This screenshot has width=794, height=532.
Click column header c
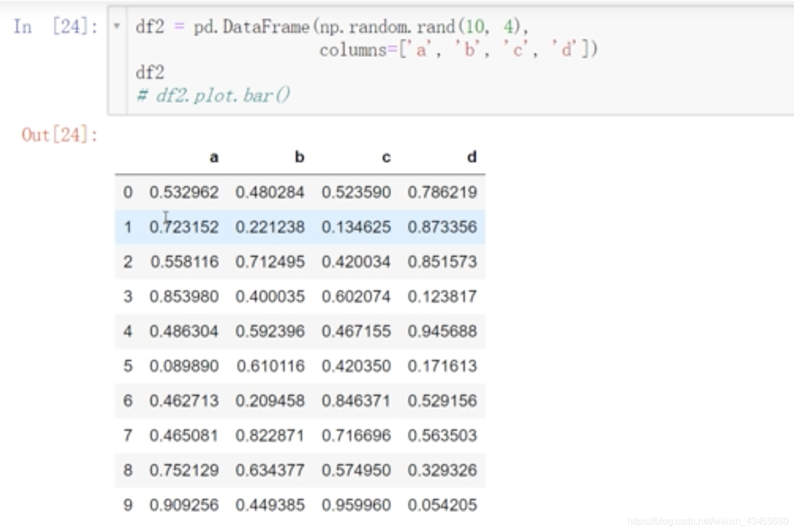click(x=386, y=157)
